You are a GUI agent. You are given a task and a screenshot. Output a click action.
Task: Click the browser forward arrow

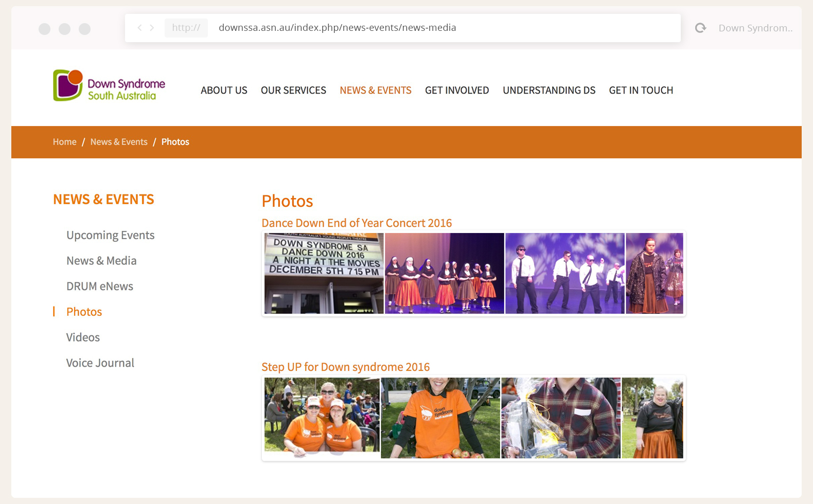tap(152, 28)
